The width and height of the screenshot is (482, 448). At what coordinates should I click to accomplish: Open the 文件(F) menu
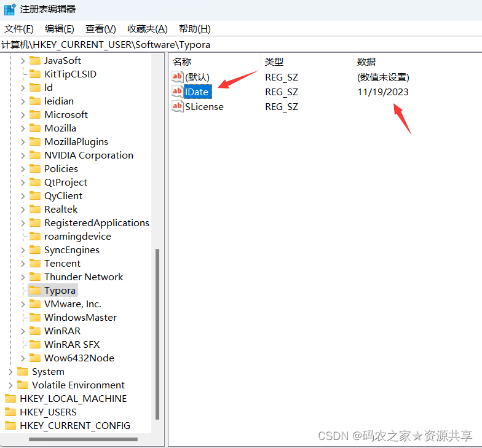(18, 29)
